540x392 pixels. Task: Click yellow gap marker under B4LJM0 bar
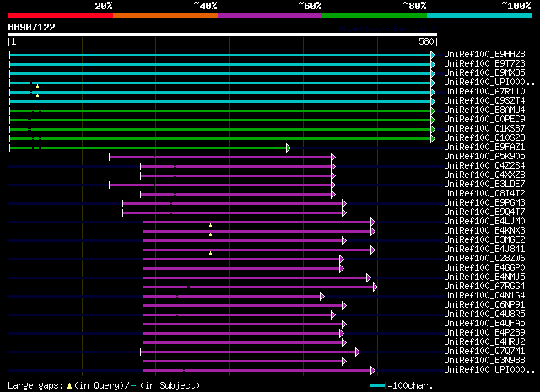tap(210, 225)
